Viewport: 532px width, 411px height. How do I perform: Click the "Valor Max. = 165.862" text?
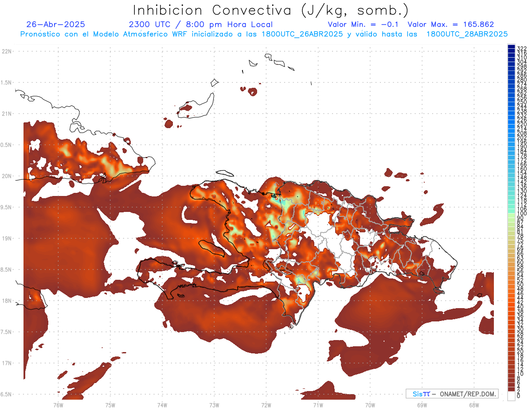point(451,24)
